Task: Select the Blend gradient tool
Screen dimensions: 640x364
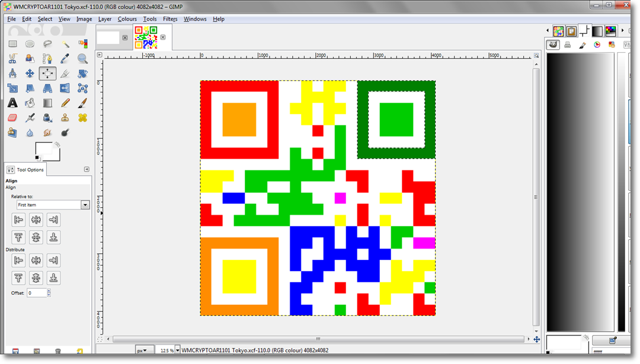Action: click(x=47, y=103)
